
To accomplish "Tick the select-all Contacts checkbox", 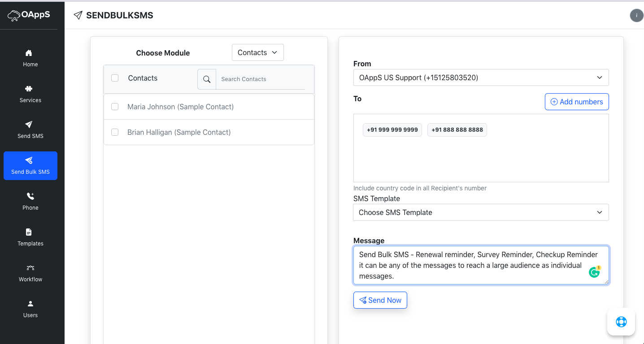I will point(115,78).
